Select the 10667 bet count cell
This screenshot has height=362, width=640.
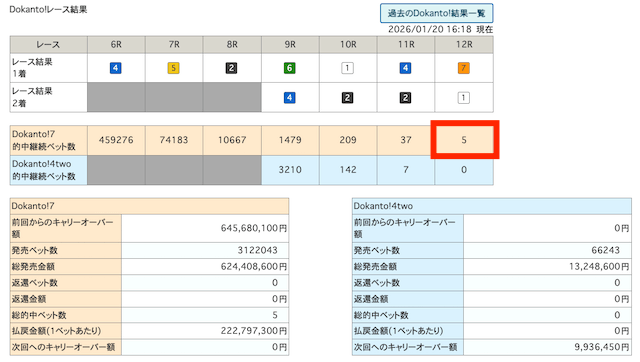(232, 140)
